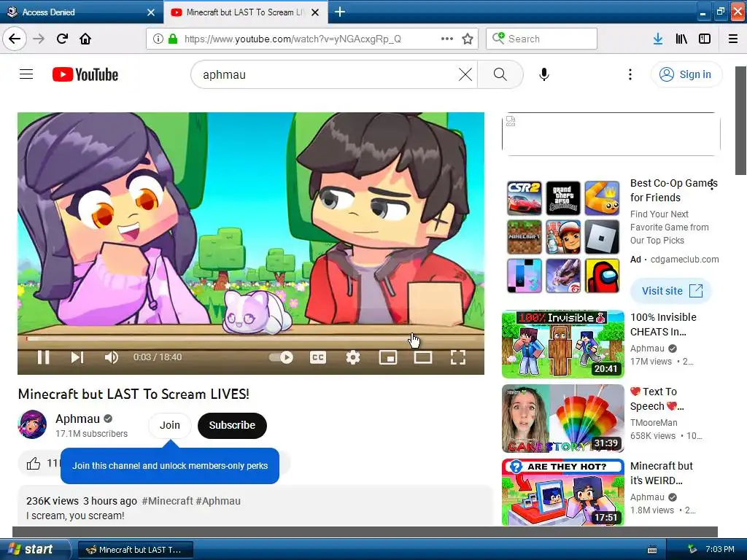Open Minecraft but it's WEIRD video title
This screenshot has height=560, width=747.
pyautogui.click(x=661, y=472)
